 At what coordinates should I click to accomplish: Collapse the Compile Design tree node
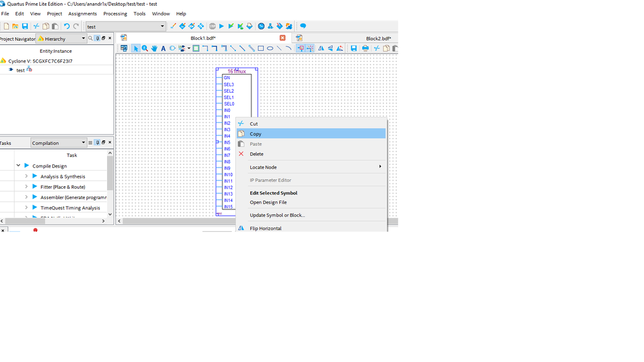click(18, 166)
